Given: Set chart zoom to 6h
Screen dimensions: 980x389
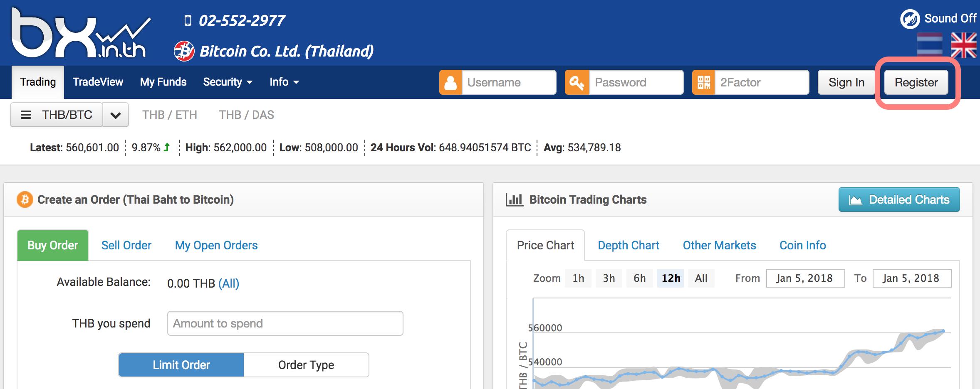Looking at the screenshot, I should click(x=640, y=278).
